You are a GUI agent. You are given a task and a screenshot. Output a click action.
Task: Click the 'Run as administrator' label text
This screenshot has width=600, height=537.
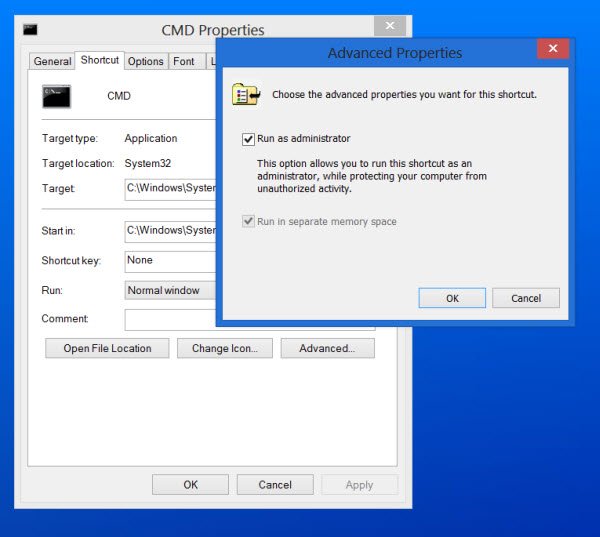[x=303, y=139]
